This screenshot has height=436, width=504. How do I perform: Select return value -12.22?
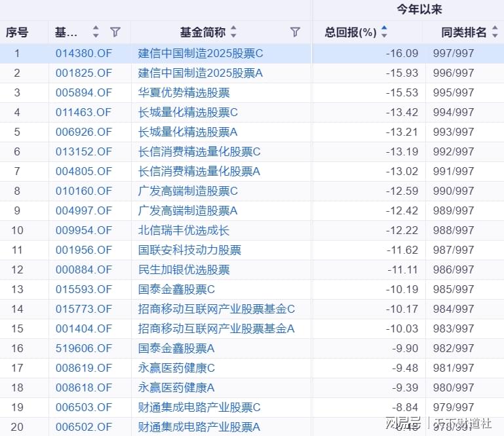402,230
